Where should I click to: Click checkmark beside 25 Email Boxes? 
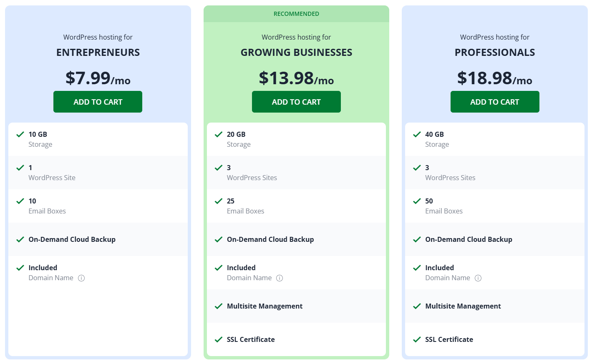pyautogui.click(x=218, y=201)
